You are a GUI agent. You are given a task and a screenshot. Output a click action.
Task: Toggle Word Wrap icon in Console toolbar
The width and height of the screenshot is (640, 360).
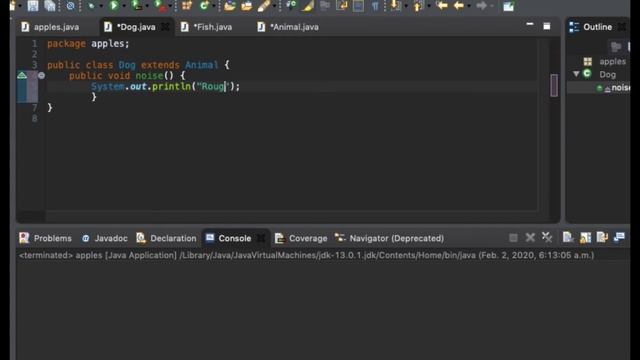point(602,237)
